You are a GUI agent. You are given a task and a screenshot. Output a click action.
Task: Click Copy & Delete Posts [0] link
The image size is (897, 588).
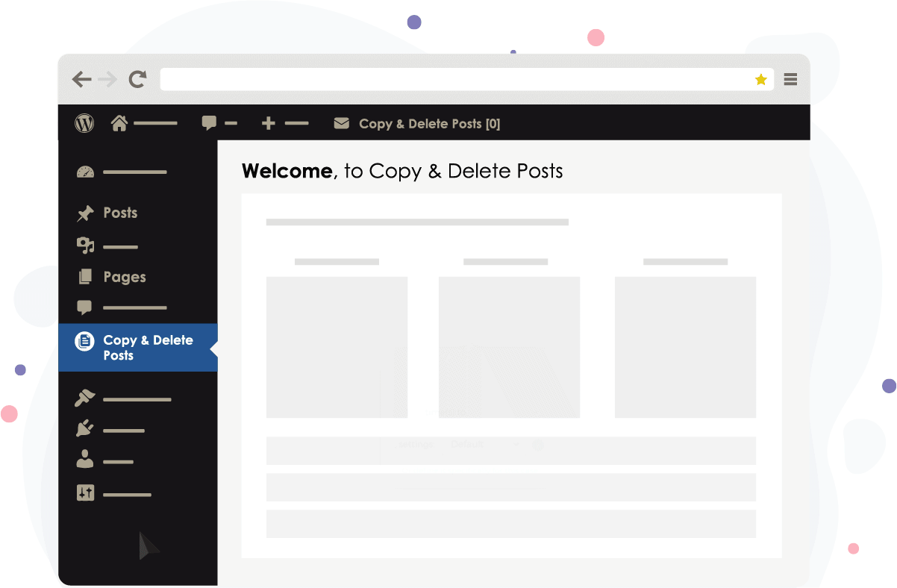coord(429,124)
